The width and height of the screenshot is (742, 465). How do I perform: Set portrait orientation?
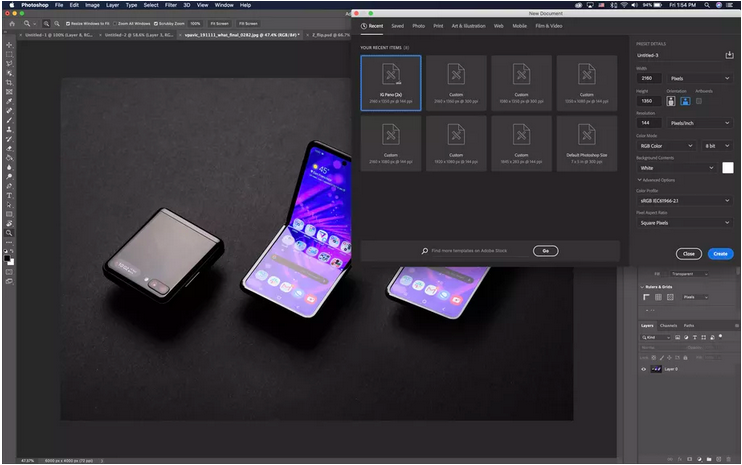671,101
